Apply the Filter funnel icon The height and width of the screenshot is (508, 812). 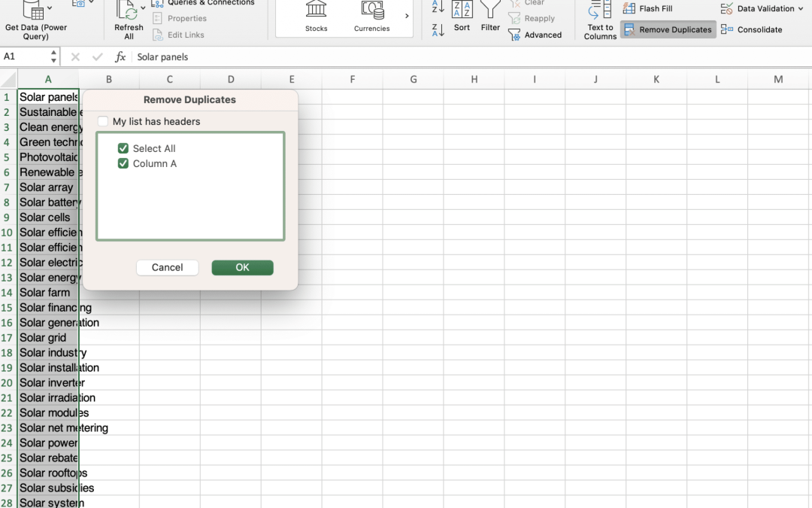[x=490, y=11]
